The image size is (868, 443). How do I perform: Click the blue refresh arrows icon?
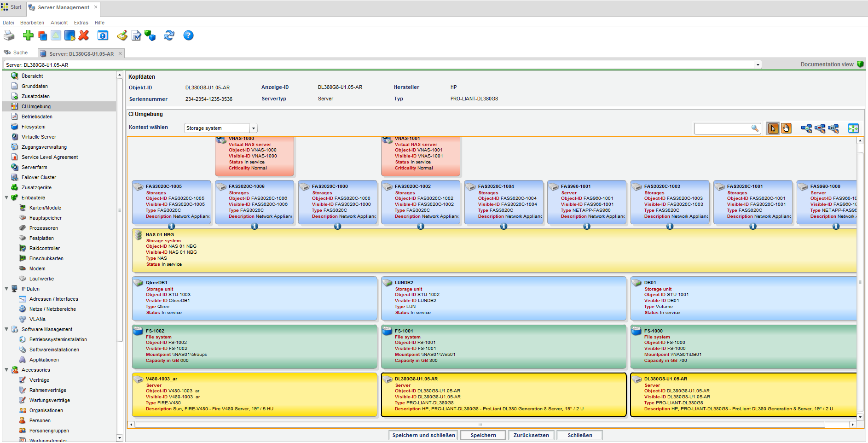pos(169,35)
